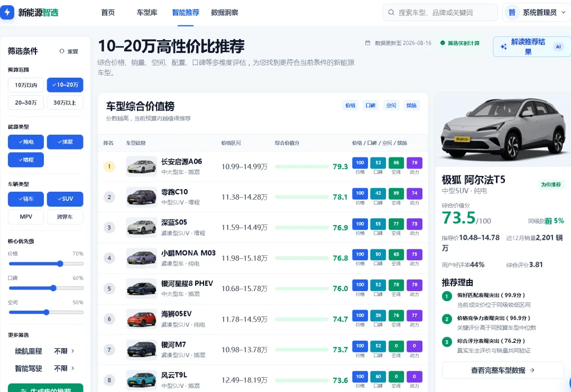Open 数据洞察 nav tab
Viewport: 571px width, 392px height.
tap(225, 12)
